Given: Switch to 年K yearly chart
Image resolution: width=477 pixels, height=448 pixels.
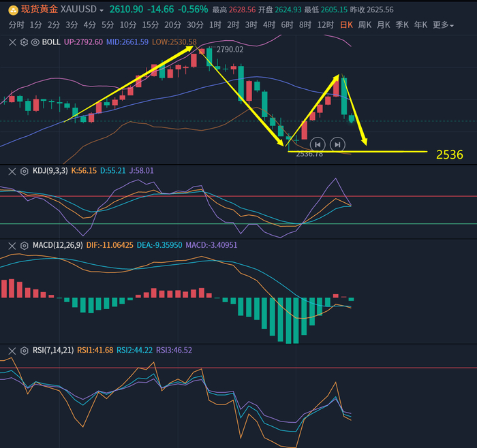Looking at the screenshot, I should point(420,25).
